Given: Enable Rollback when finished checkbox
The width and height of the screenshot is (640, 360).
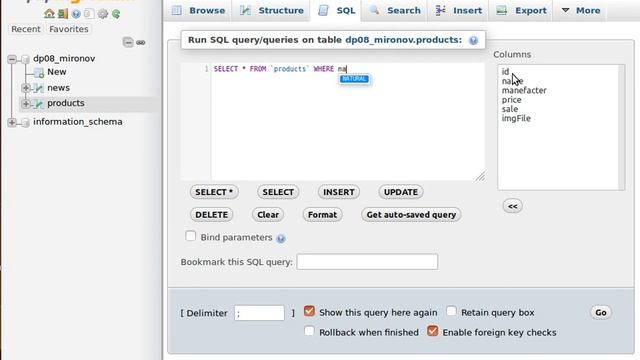Looking at the screenshot, I should [309, 331].
